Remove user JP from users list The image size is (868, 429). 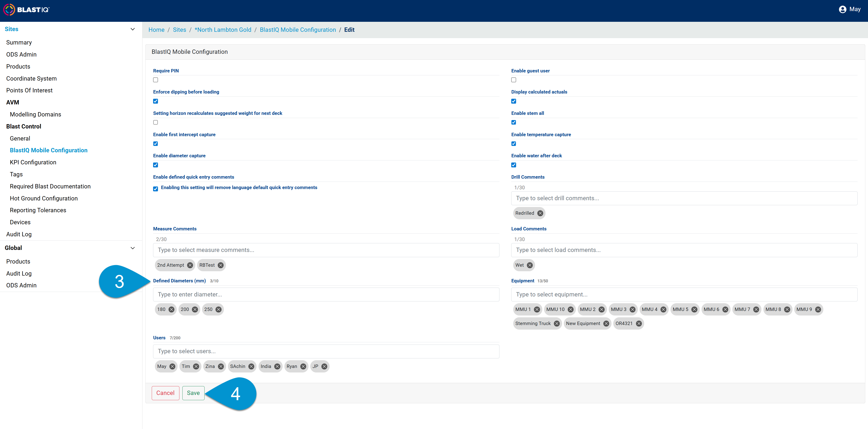point(324,366)
